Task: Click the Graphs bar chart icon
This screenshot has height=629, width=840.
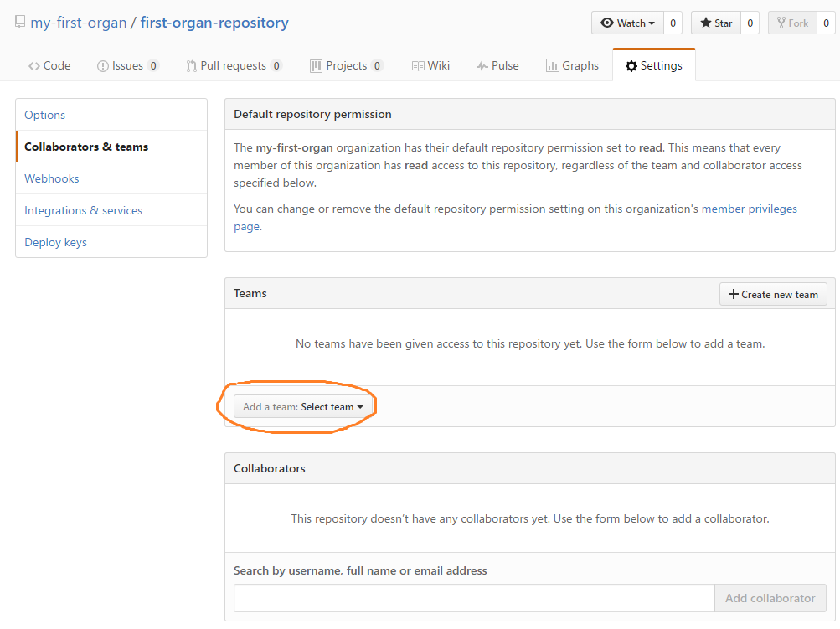Action: click(551, 66)
